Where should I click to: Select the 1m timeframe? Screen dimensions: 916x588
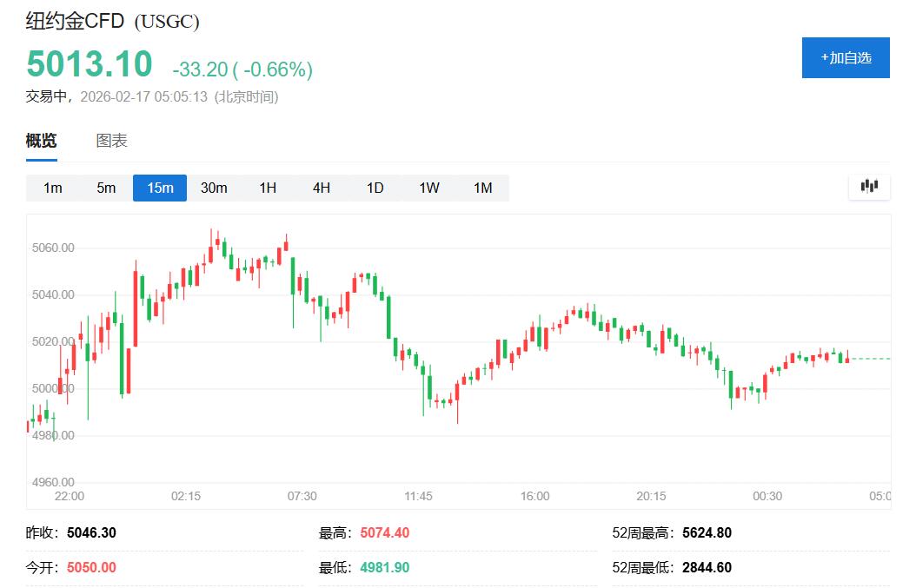[53, 188]
